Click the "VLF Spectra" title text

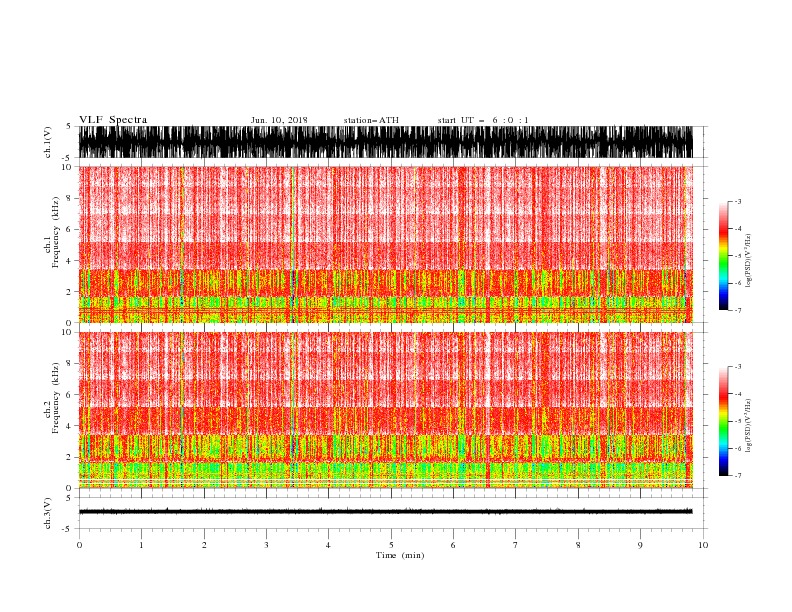point(113,120)
